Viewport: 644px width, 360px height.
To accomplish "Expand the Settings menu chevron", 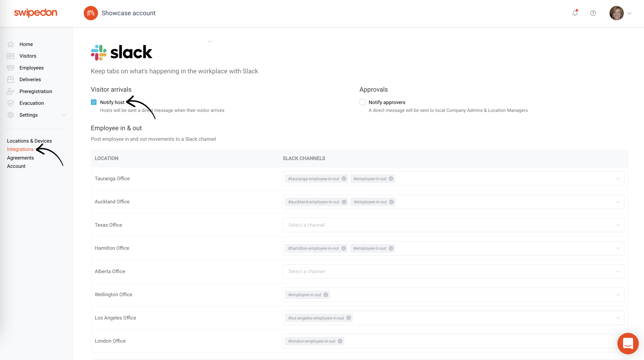I will tap(64, 115).
